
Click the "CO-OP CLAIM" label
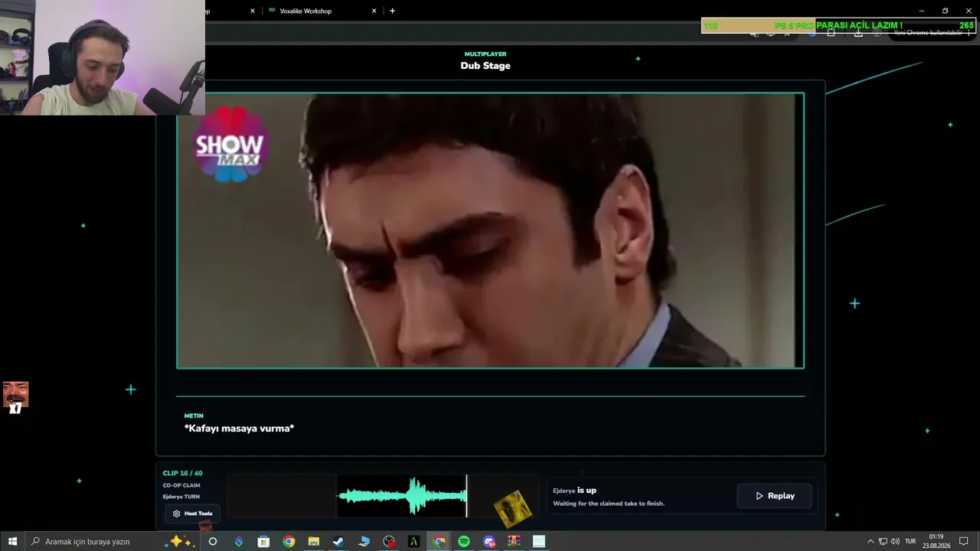181,485
